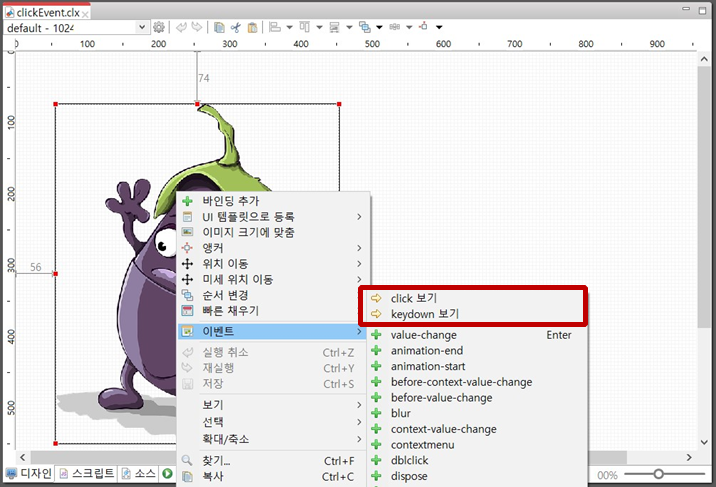The width and height of the screenshot is (716, 487).
Task: Open the default - 1024 screen size dropdown
Action: click(142, 27)
